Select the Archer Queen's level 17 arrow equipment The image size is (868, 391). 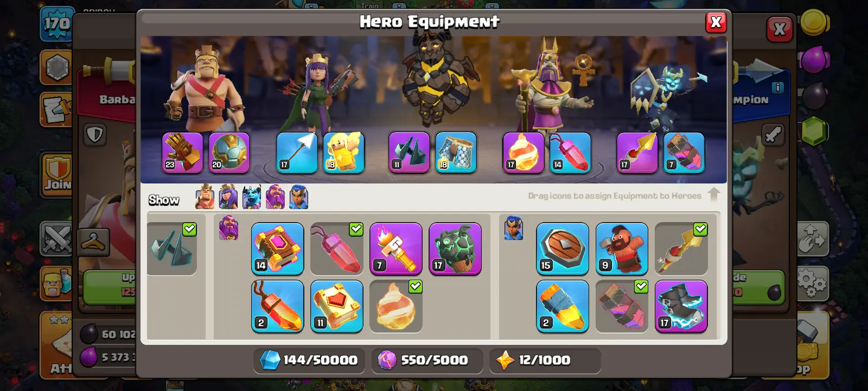(x=297, y=153)
